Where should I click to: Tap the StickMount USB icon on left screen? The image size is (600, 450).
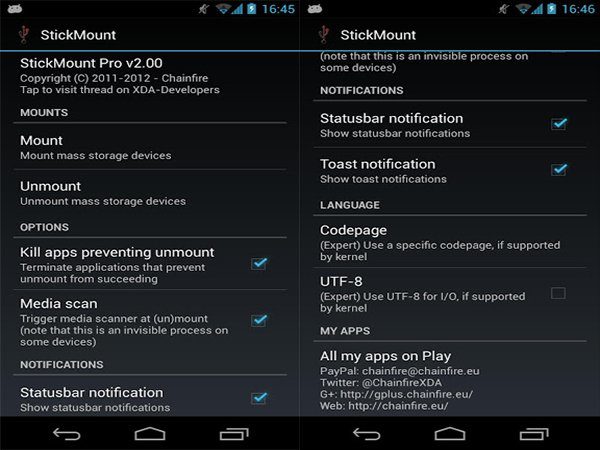[24, 34]
